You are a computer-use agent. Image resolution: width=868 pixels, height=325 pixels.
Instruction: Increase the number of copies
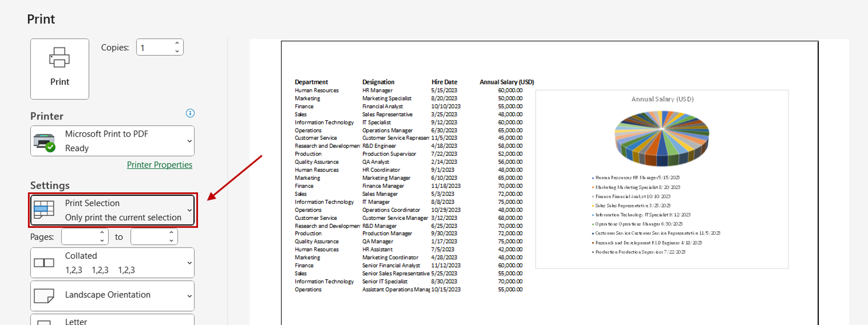tap(177, 43)
